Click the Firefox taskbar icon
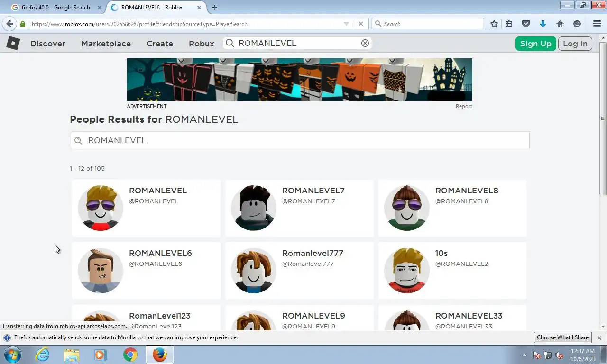 click(x=160, y=355)
